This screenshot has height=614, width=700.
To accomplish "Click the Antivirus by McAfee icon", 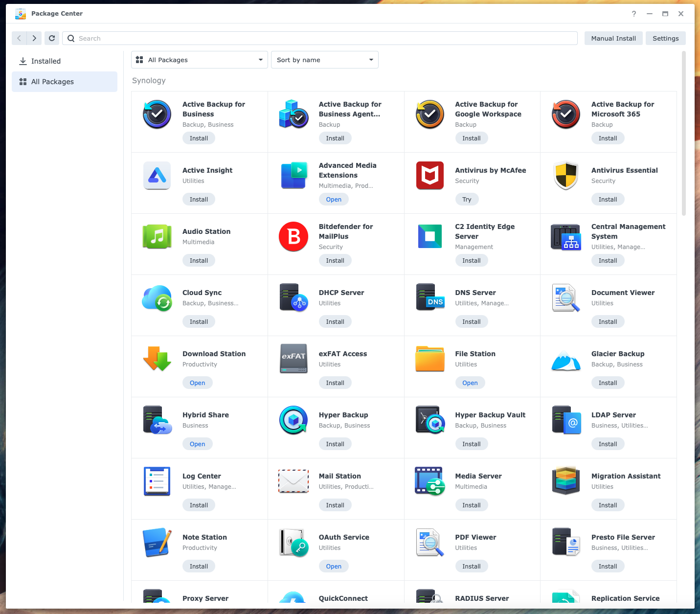I will pyautogui.click(x=430, y=175).
